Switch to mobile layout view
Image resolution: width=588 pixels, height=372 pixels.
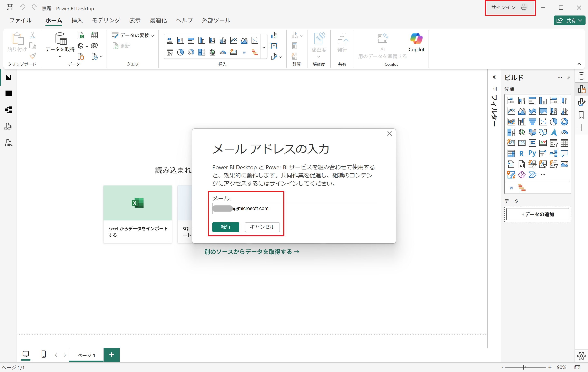[x=44, y=354]
